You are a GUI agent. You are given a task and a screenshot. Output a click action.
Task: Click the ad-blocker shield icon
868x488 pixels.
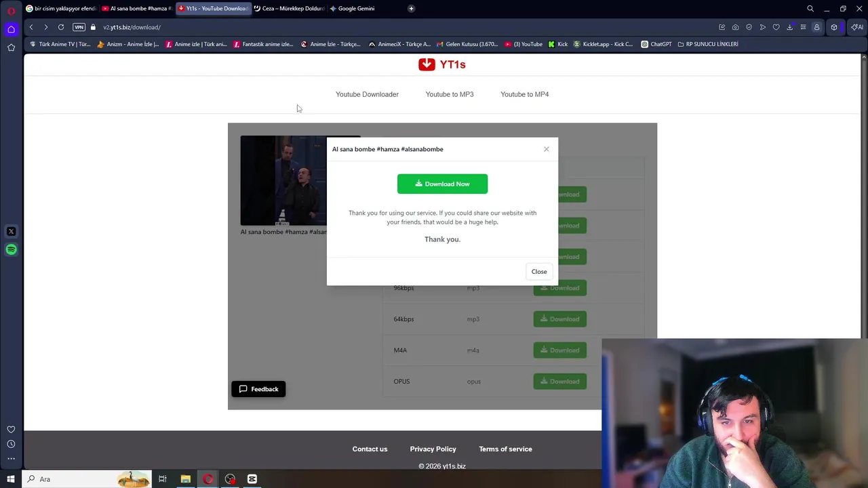pos(749,27)
